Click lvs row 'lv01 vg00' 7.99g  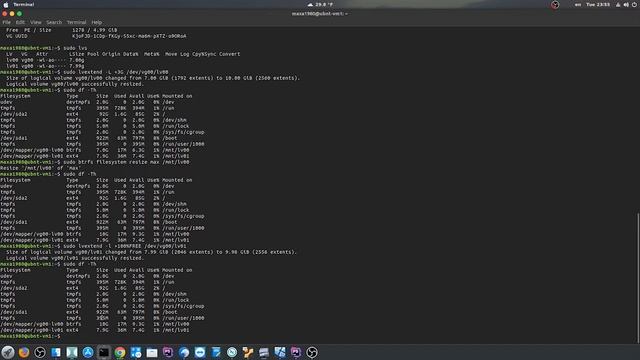(x=45, y=66)
